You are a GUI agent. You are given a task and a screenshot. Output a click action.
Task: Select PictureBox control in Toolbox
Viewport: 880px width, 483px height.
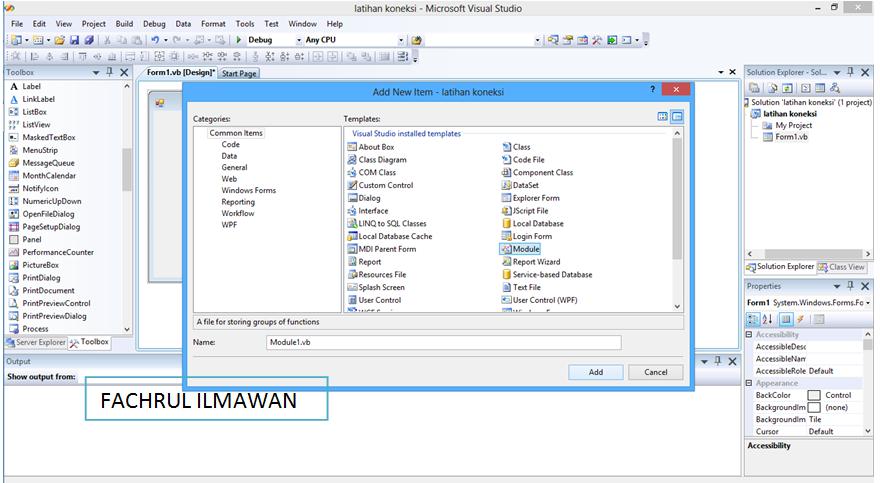34,265
